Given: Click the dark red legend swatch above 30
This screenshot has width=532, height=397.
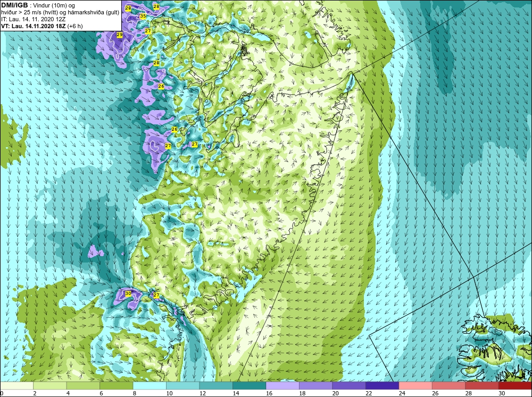Looking at the screenshot, I should [x=516, y=385].
